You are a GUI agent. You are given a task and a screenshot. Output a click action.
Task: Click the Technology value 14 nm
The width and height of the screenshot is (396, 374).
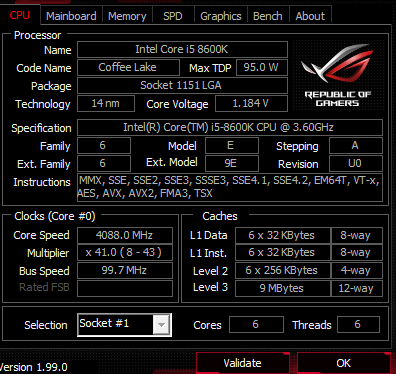[106, 103]
